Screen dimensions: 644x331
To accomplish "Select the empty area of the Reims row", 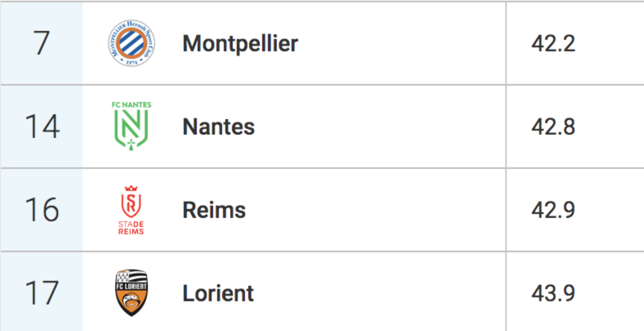I will pyautogui.click(x=375, y=210).
